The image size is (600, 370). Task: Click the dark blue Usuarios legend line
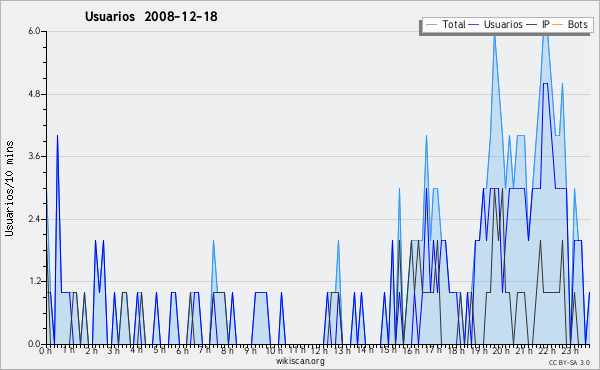click(x=474, y=25)
